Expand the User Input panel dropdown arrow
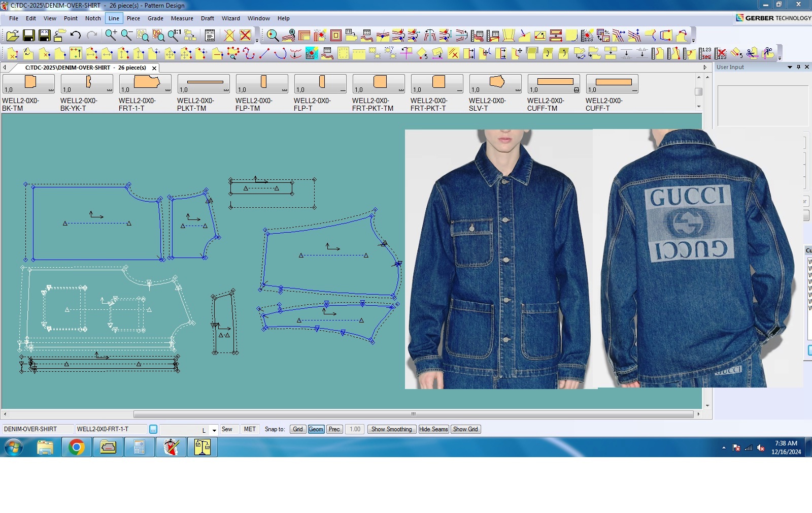812x513 pixels. 790,67
